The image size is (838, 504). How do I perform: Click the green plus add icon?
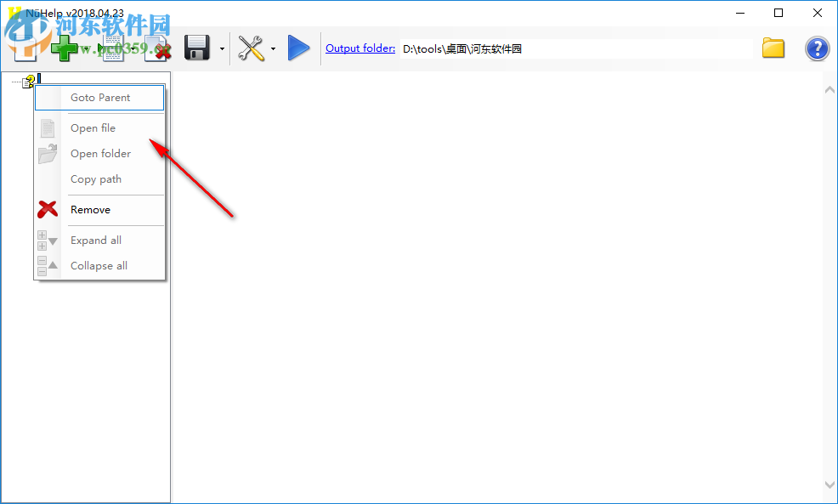(64, 48)
